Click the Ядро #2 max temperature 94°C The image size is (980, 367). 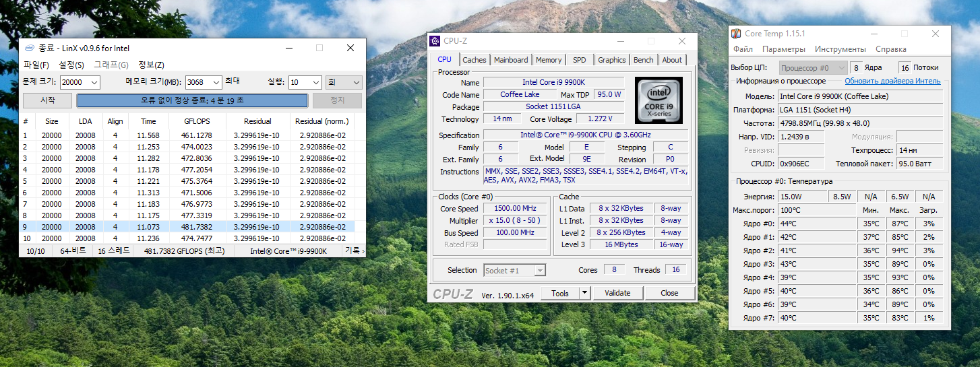tap(900, 251)
